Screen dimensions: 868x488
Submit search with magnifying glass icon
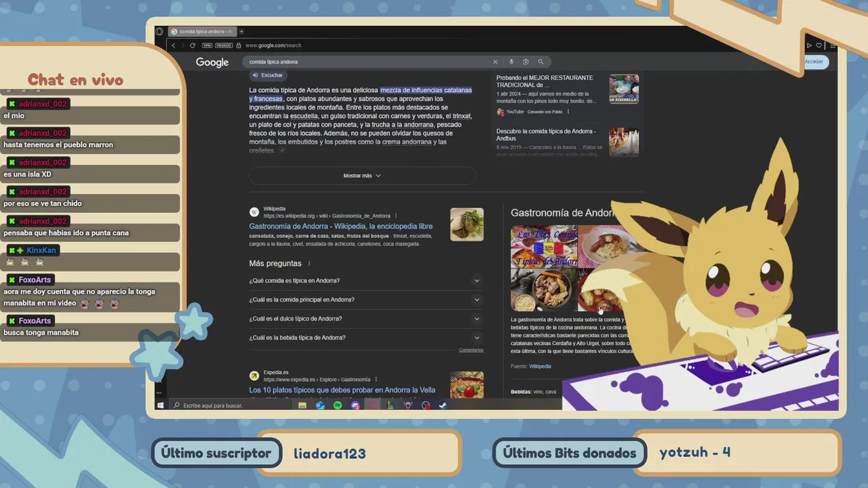pyautogui.click(x=540, y=62)
